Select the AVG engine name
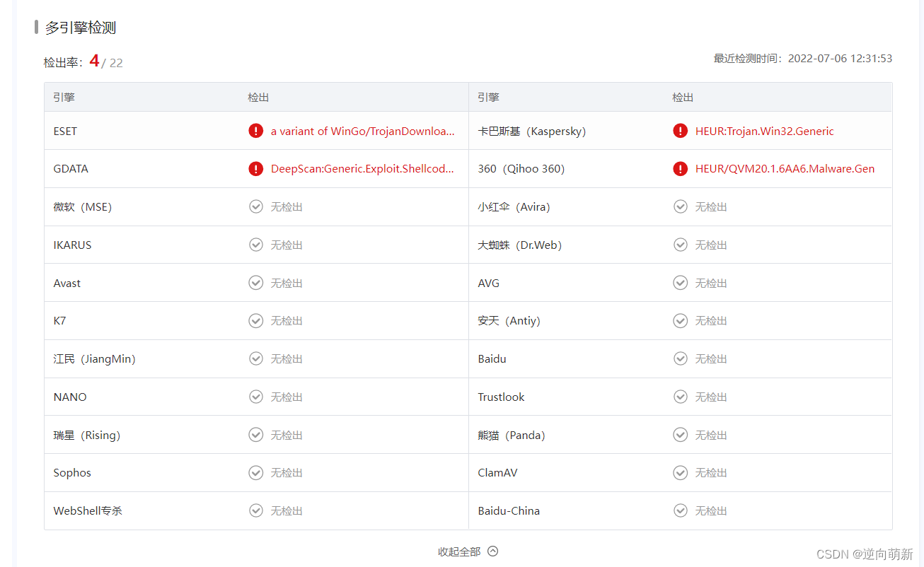This screenshot has width=924, height=567. [489, 283]
